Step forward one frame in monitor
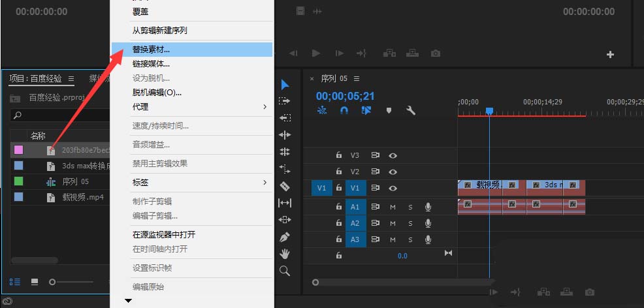The height and width of the screenshot is (308, 644). click(x=339, y=54)
